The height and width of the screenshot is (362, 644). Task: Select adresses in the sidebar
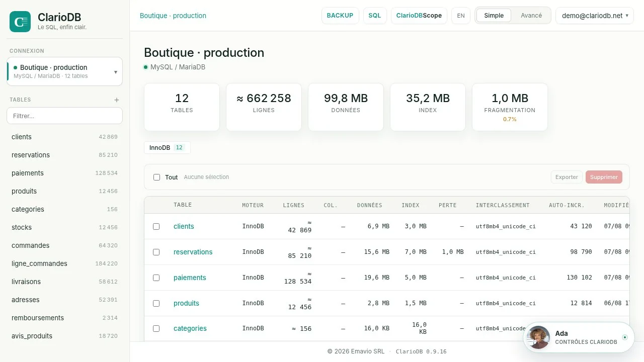point(64,300)
